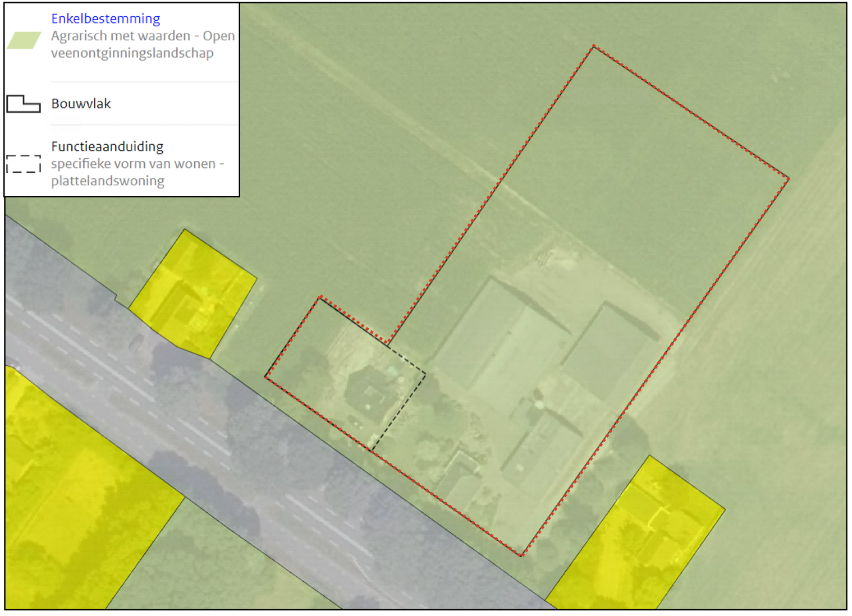Select 'Agrarisch met waarden - Open veenontginningslandschap' text
Viewport: 852px width, 616px height.
pyautogui.click(x=143, y=44)
